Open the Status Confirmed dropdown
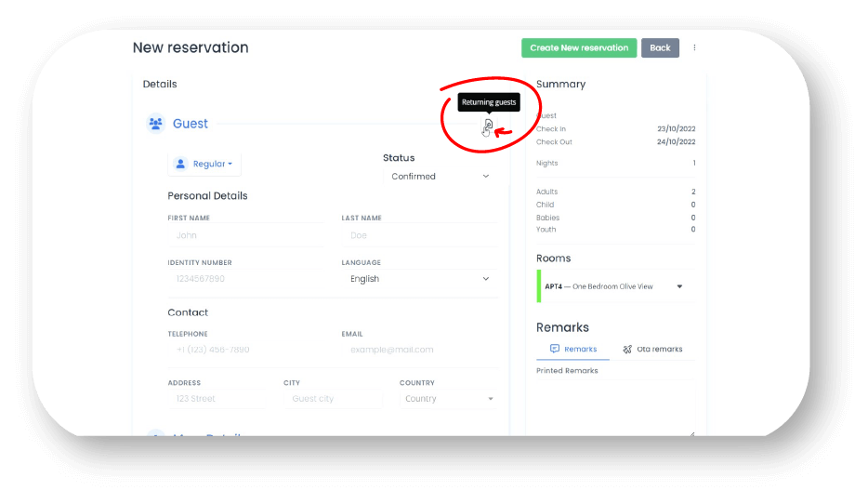Image resolution: width=868 pixels, height=504 pixels. tap(441, 176)
